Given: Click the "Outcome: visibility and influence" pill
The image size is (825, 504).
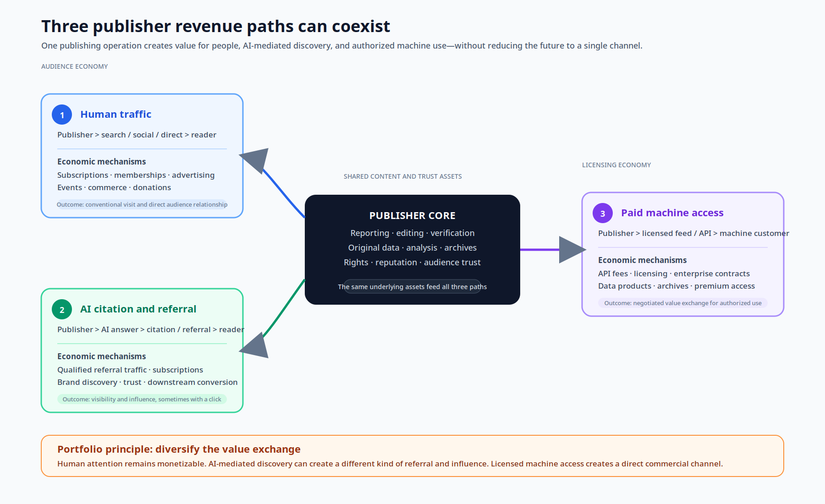Looking at the screenshot, I should point(142,399).
